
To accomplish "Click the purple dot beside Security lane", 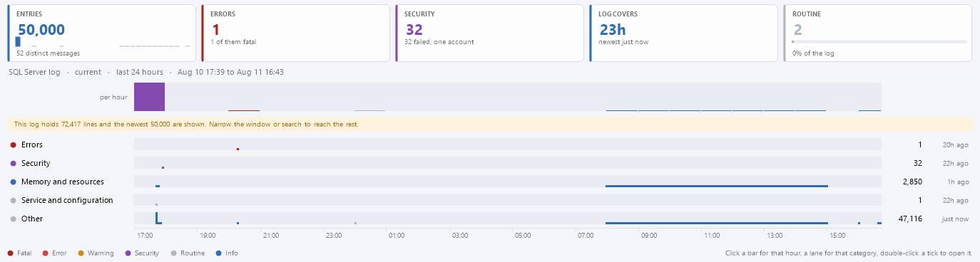I will pos(13,164).
